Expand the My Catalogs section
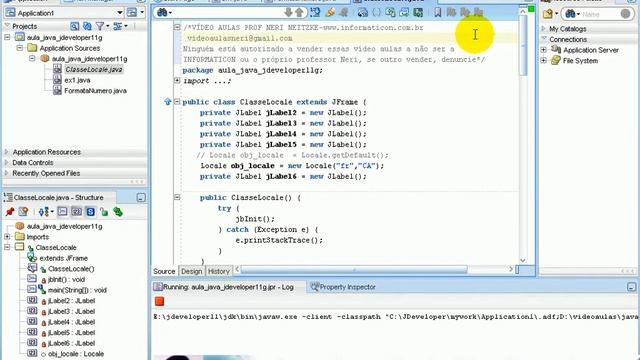 pos(543,29)
